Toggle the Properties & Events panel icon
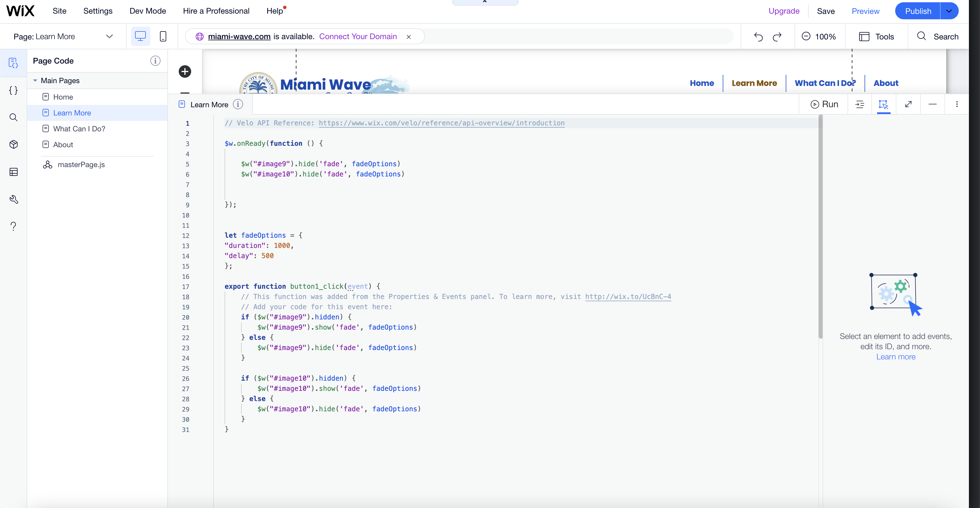The width and height of the screenshot is (980, 508). [x=883, y=104]
